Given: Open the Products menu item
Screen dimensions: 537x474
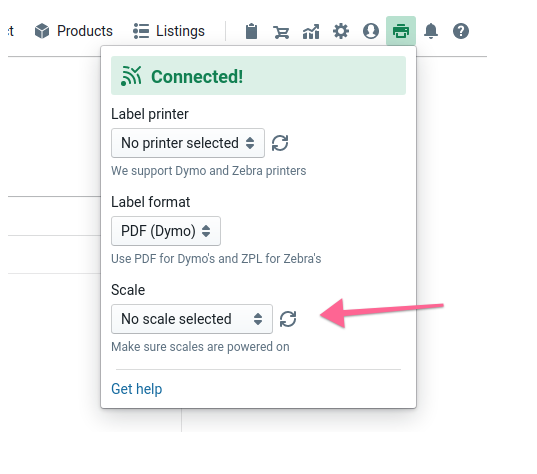Looking at the screenshot, I should [x=74, y=31].
